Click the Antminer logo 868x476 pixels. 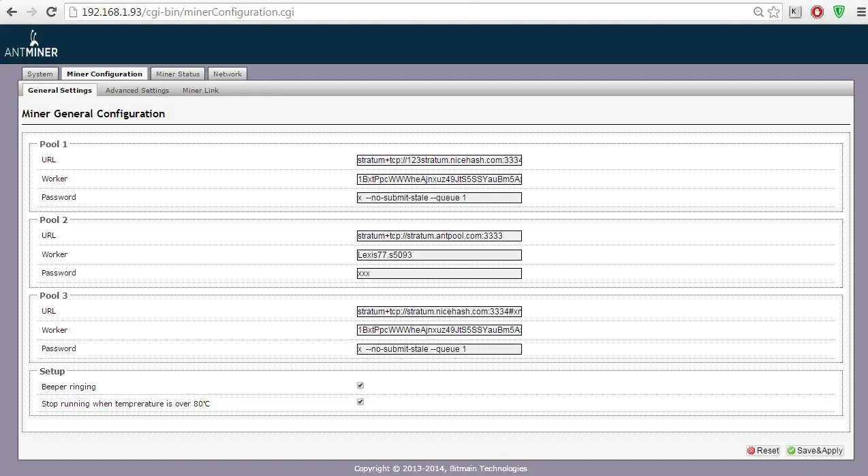[31, 44]
